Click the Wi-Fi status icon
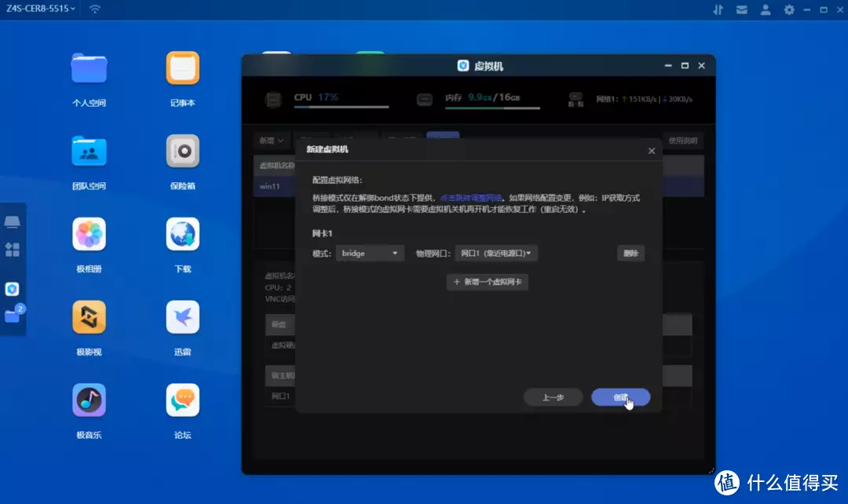 (x=95, y=9)
